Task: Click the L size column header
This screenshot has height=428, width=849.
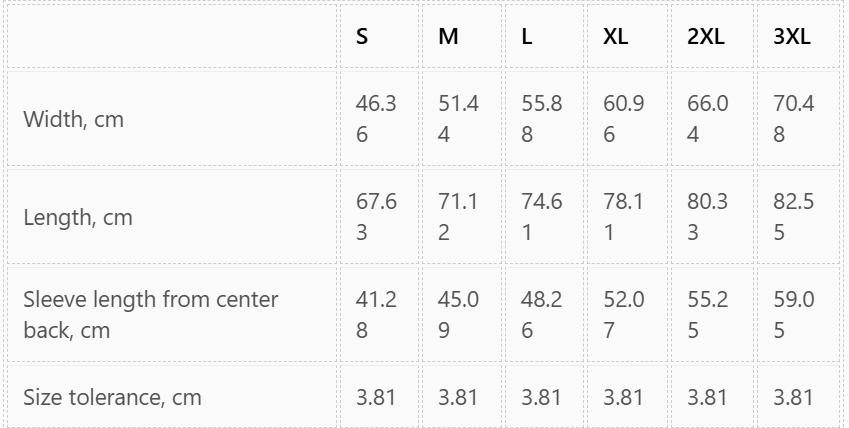Action: pyautogui.click(x=527, y=37)
